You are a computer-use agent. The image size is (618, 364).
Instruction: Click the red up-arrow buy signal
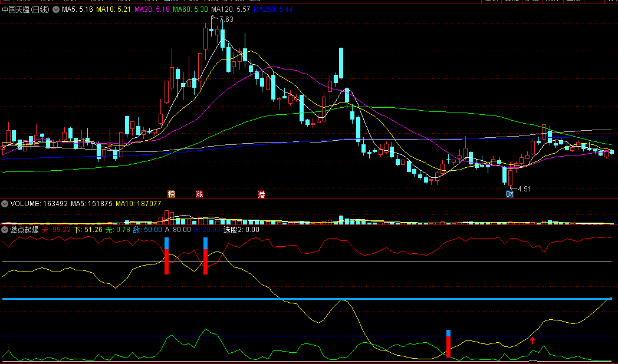click(532, 339)
